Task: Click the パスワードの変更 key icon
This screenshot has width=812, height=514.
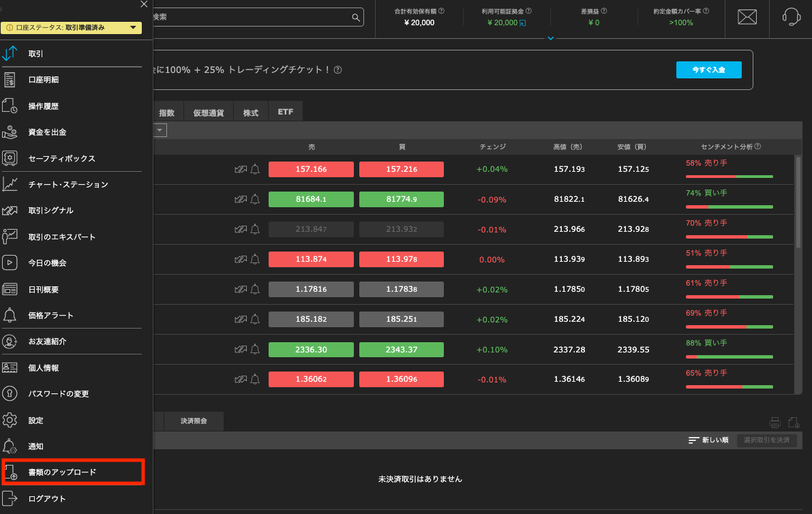Action: 10,394
